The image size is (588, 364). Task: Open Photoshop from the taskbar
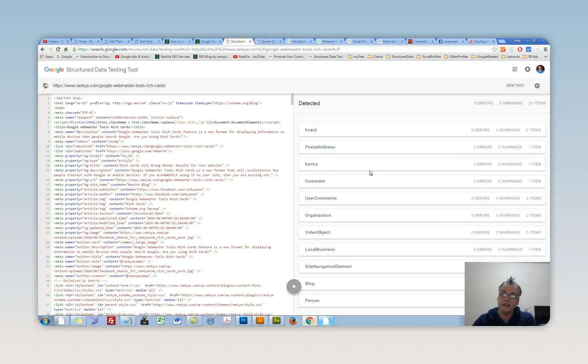[x=243, y=321]
